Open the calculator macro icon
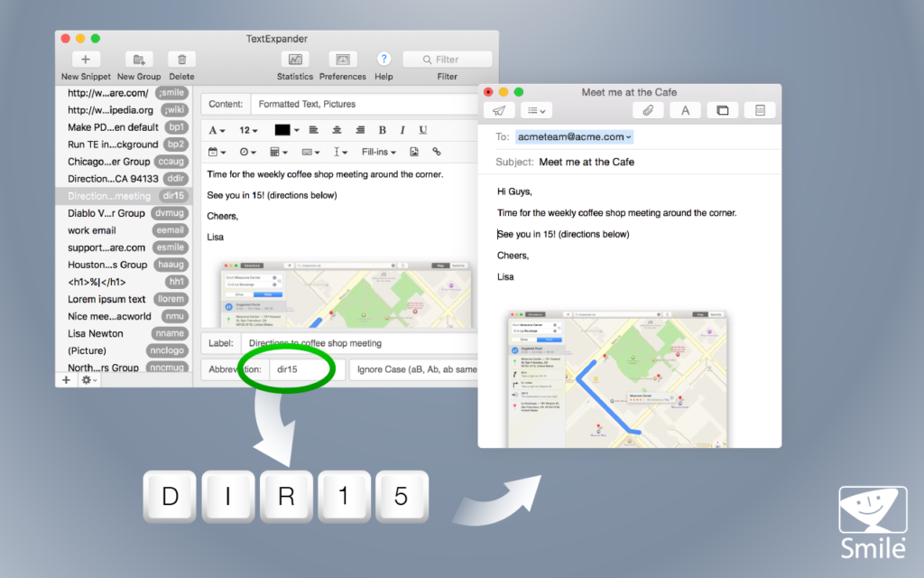The width and height of the screenshot is (924, 578). [x=276, y=152]
